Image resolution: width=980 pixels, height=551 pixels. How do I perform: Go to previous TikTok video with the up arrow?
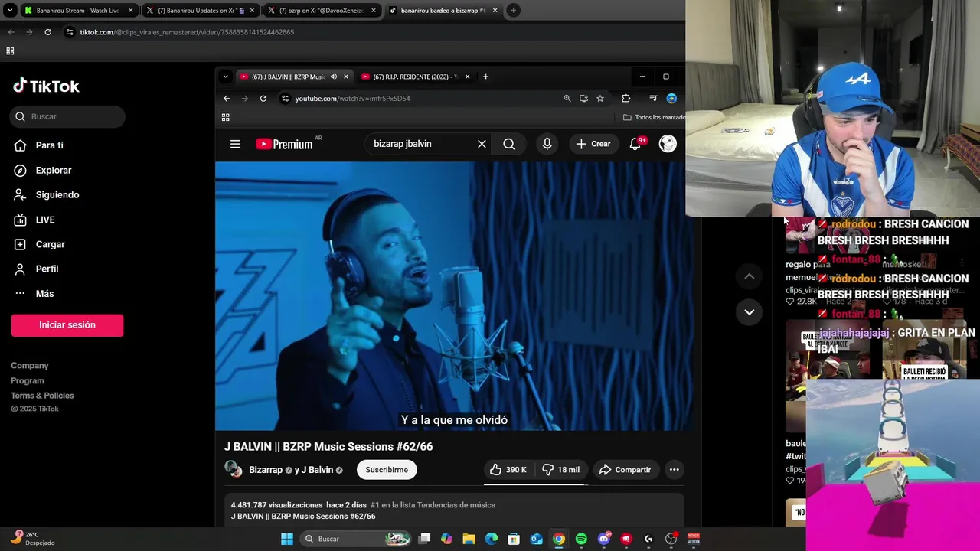(x=749, y=276)
